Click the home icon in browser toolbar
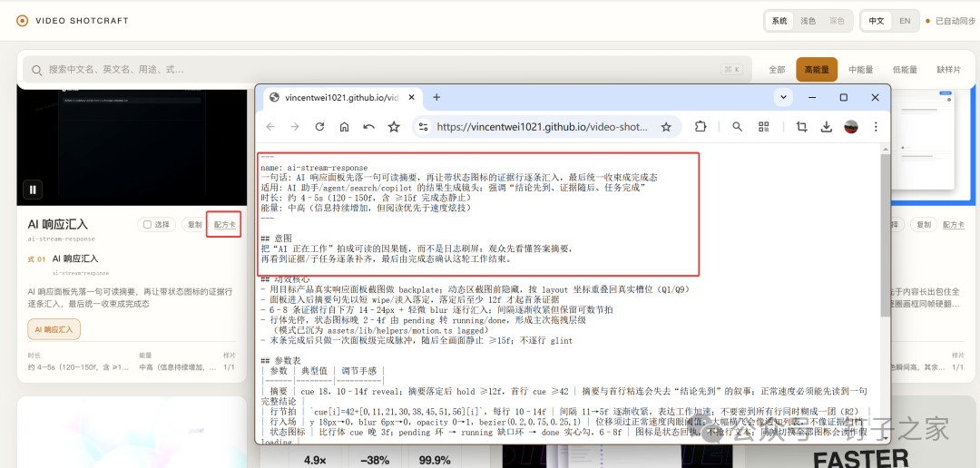980x468 pixels. [344, 127]
